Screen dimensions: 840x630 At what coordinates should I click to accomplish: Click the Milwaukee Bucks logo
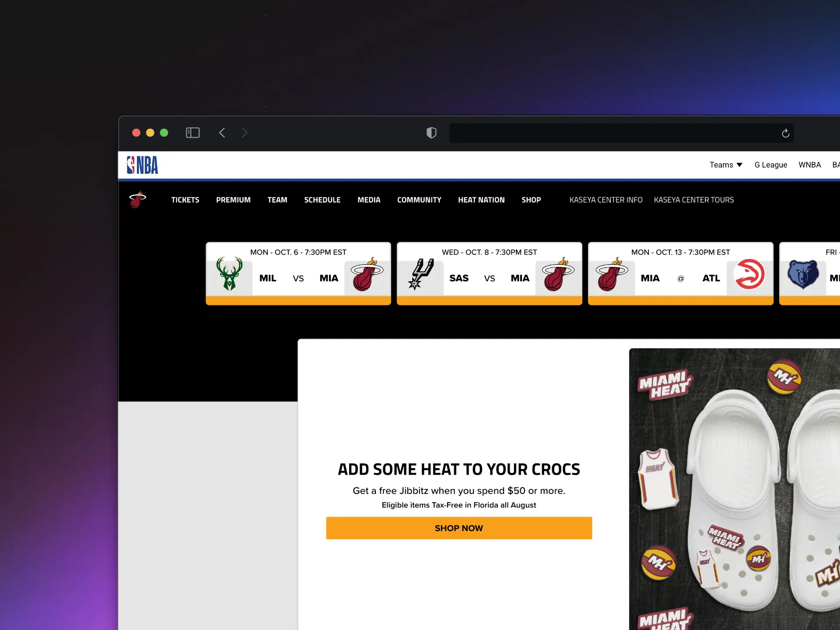tap(230, 274)
